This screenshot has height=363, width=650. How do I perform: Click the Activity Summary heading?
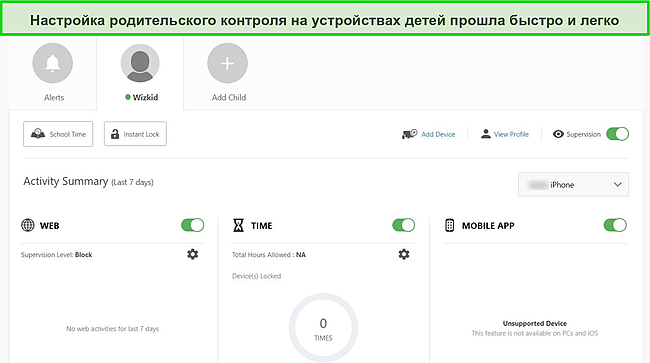tap(65, 182)
